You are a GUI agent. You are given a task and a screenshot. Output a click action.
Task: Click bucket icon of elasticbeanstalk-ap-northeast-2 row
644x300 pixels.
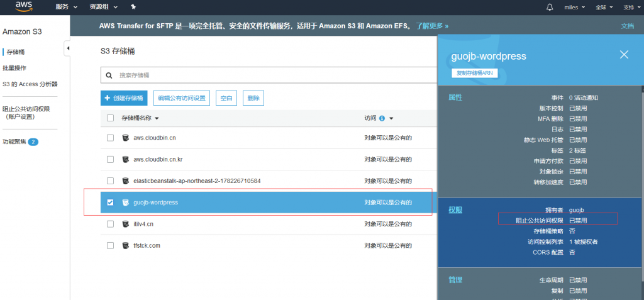(x=126, y=181)
